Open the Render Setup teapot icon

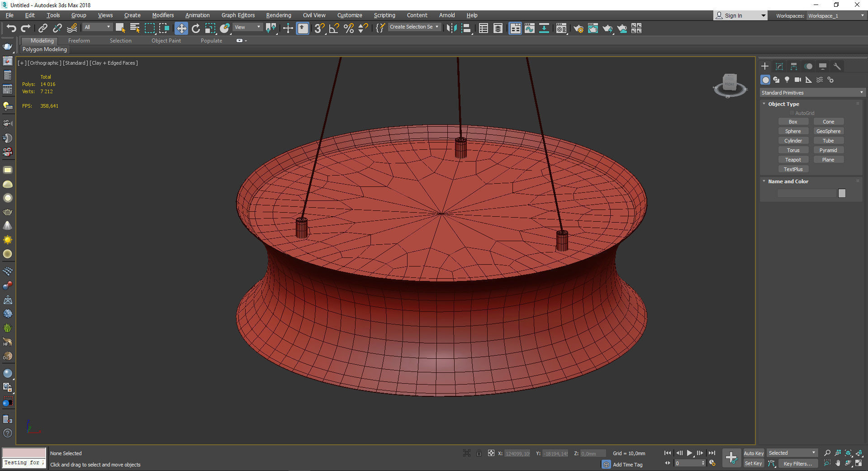click(x=578, y=29)
